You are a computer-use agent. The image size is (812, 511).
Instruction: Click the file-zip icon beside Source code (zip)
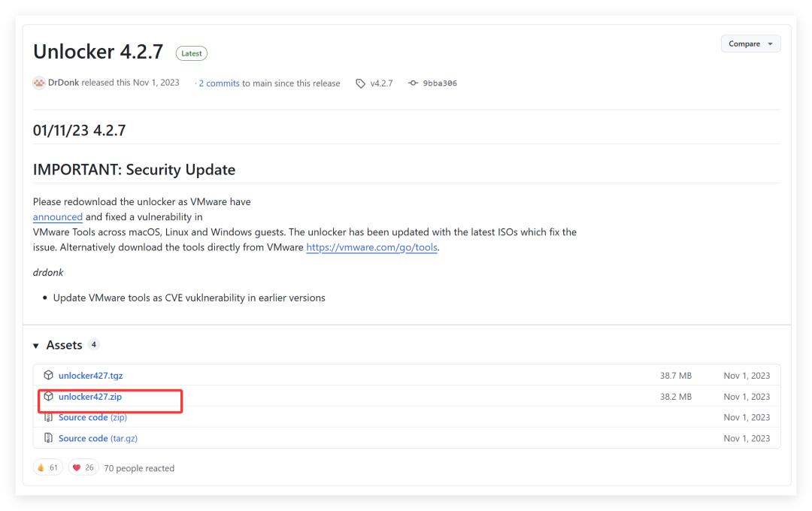[48, 417]
